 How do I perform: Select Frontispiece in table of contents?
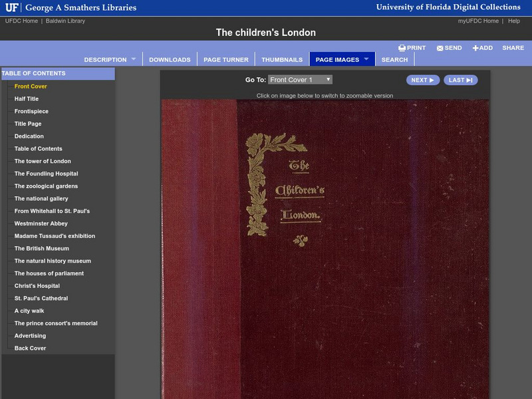pos(31,111)
